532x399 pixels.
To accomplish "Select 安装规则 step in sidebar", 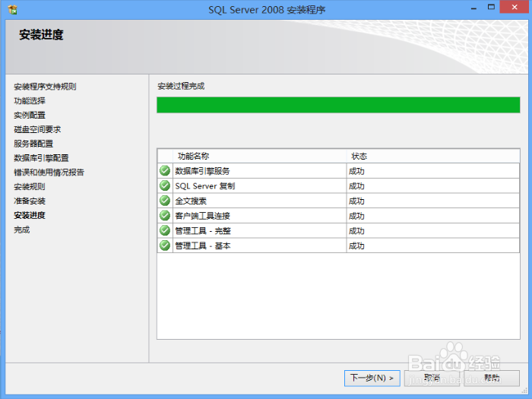I will click(x=30, y=186).
